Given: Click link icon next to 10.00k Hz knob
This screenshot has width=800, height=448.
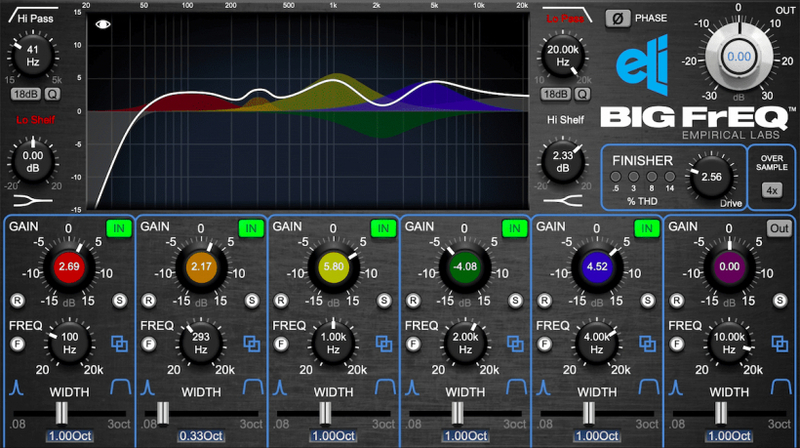Looking at the screenshot, I should point(780,344).
